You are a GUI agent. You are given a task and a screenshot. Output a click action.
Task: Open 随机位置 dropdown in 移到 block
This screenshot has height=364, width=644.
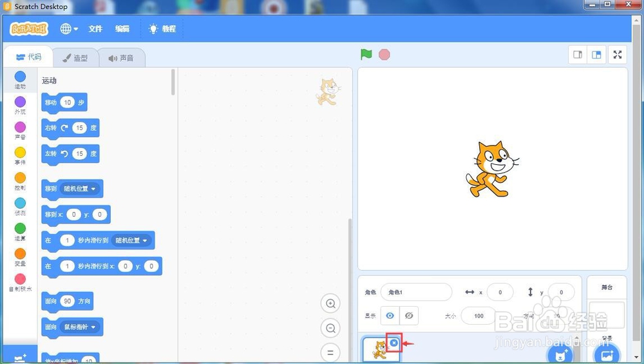(80, 189)
